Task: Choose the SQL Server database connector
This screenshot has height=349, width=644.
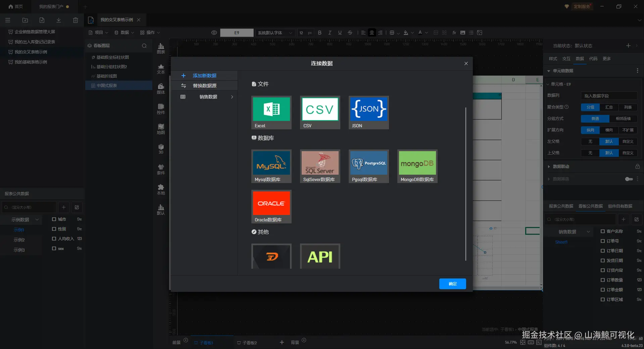Action: 320,166
